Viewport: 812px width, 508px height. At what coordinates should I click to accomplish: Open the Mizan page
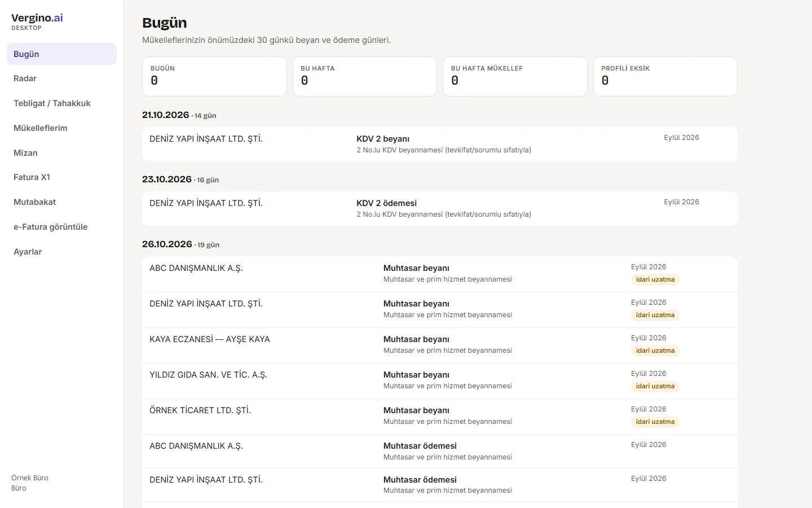61,153
